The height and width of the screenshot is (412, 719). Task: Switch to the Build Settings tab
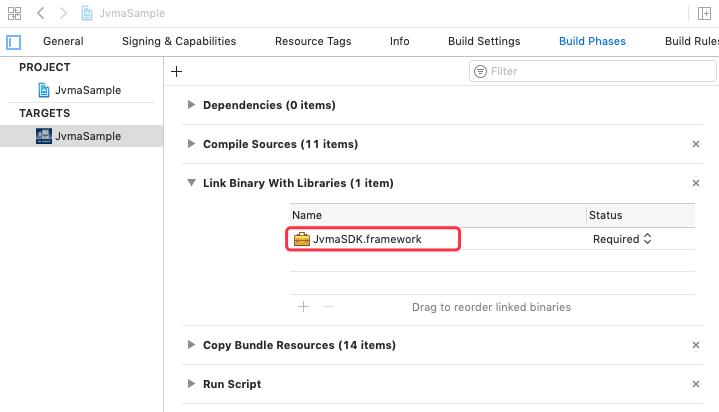(x=484, y=41)
